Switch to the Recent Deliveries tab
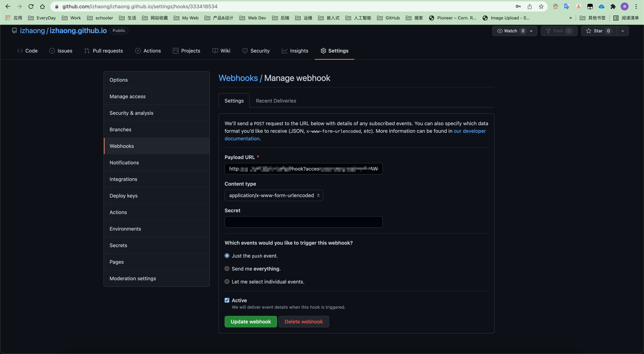This screenshot has width=644, height=354. click(x=276, y=101)
